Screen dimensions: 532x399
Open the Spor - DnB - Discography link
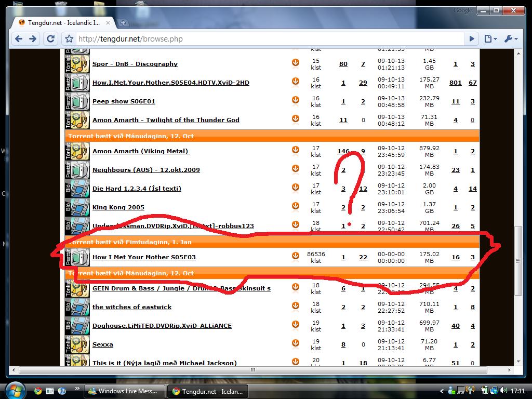[x=135, y=64]
